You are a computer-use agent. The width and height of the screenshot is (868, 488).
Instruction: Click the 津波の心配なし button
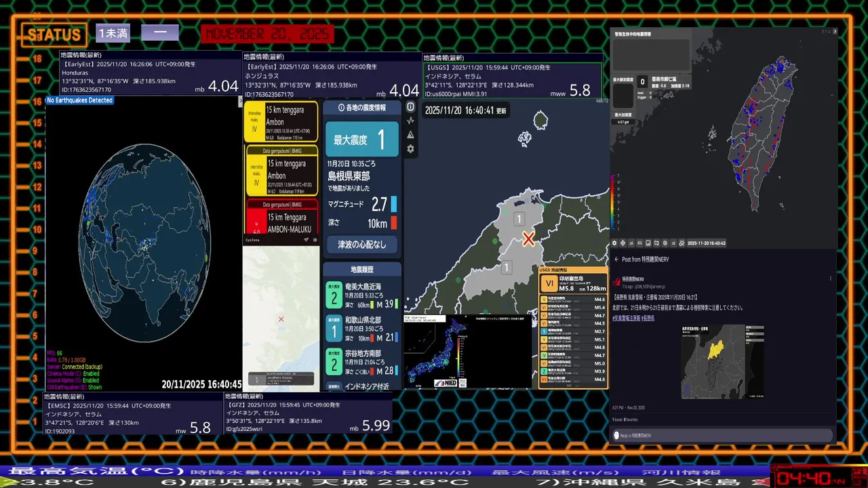361,245
